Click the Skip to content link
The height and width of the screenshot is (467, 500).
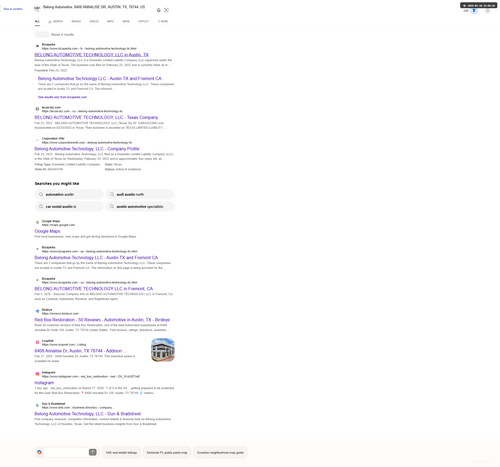[x=13, y=9]
